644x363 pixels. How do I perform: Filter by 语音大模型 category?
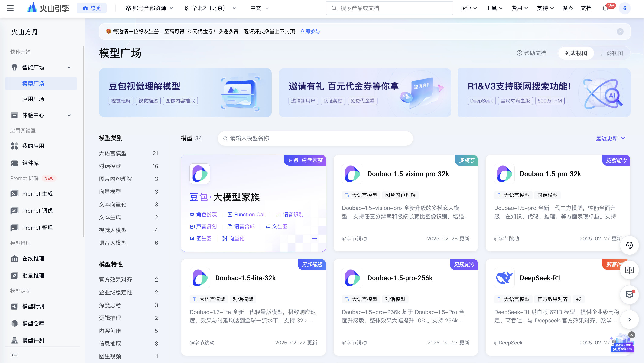click(129, 243)
